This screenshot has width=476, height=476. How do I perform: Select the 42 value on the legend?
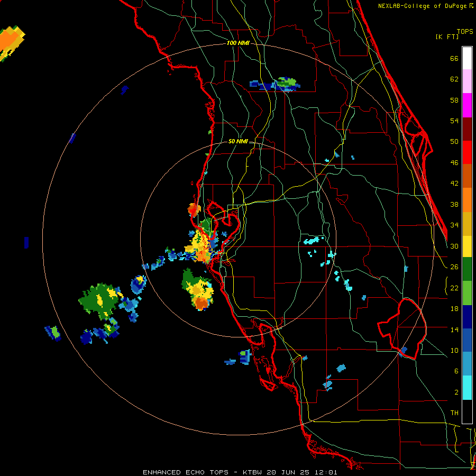pyautogui.click(x=454, y=184)
